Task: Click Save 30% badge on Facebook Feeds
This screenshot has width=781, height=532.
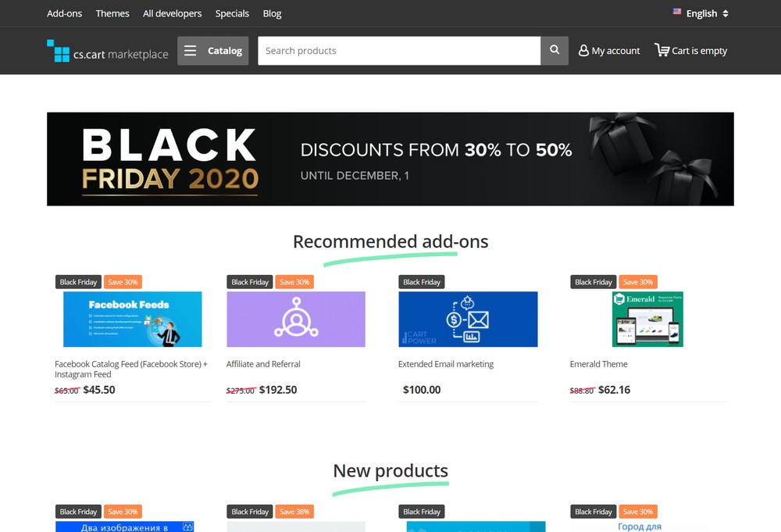Action: tap(123, 282)
